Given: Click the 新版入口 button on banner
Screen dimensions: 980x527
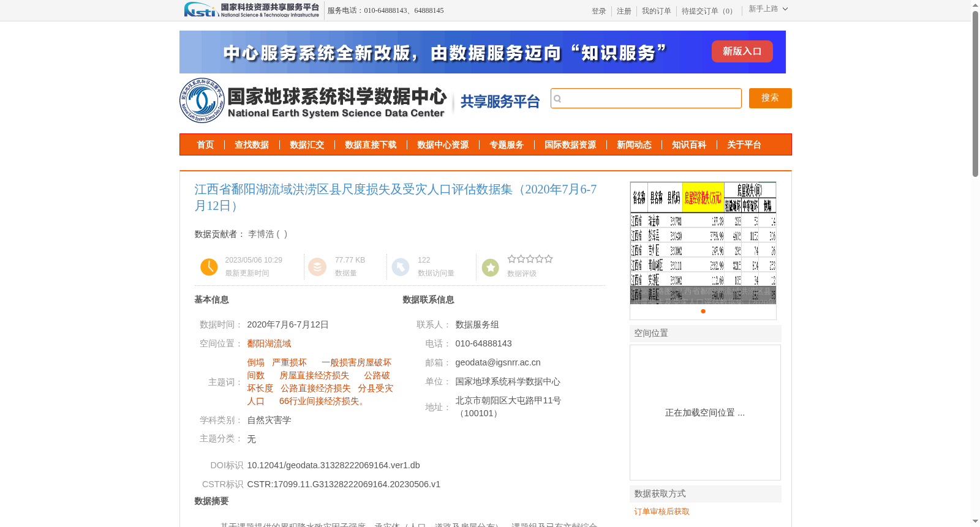Looking at the screenshot, I should click(742, 51).
